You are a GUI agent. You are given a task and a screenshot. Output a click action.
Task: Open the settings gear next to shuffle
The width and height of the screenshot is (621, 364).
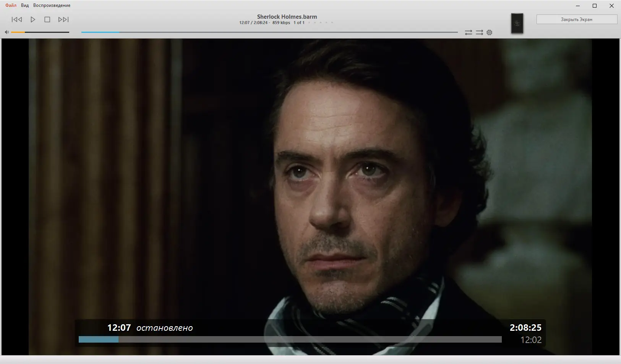click(x=490, y=32)
